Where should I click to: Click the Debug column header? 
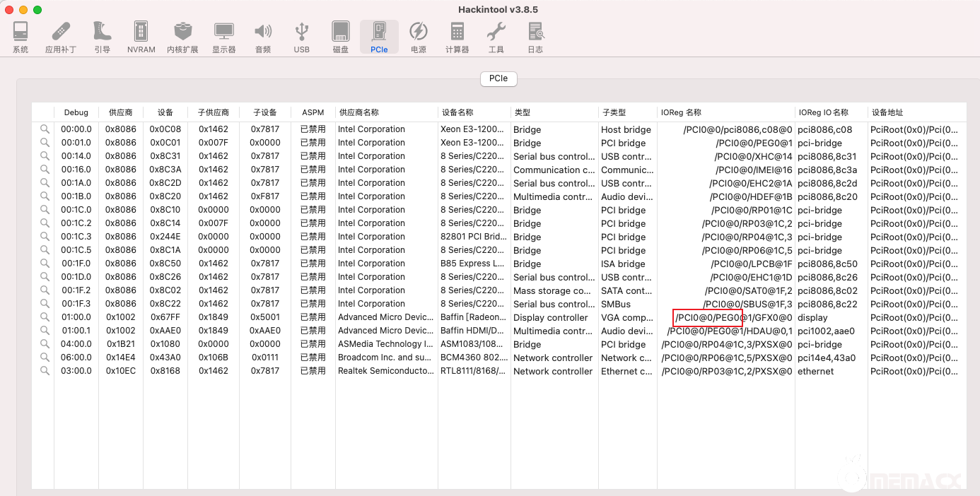pos(76,112)
